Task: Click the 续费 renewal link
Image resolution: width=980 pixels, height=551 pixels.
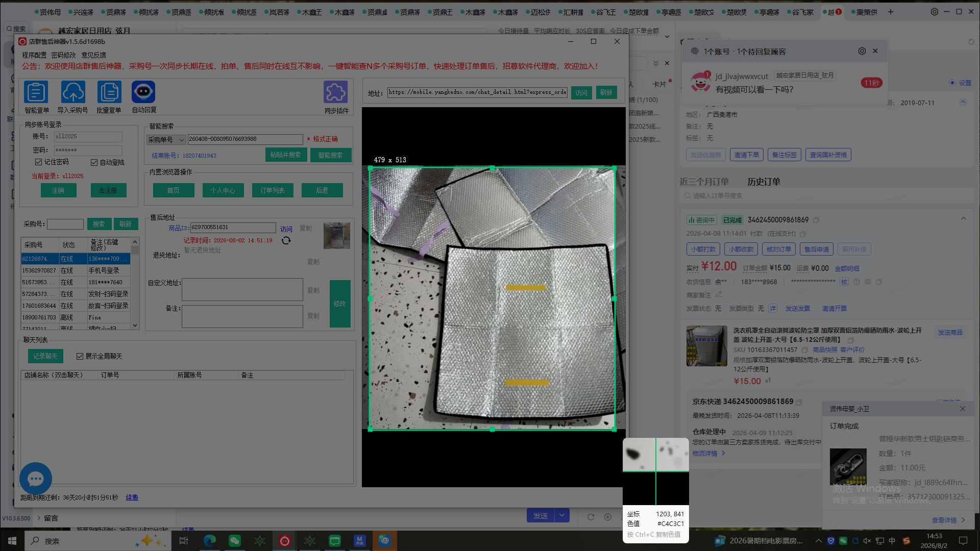Action: pos(132,497)
